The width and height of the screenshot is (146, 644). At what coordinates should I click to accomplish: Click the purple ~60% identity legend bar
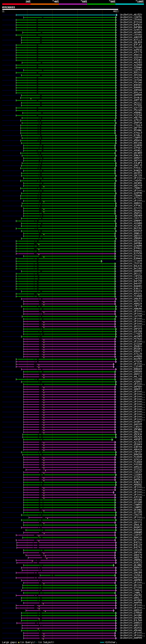pos(73,4)
